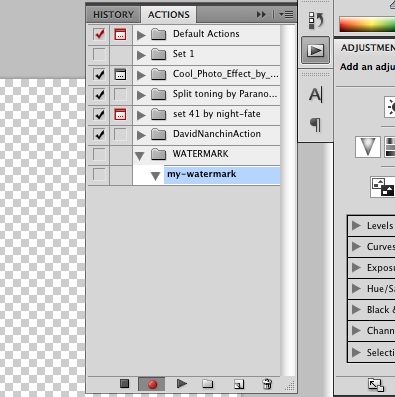Expand the Split toning folder
The height and width of the screenshot is (397, 395).
(141, 95)
